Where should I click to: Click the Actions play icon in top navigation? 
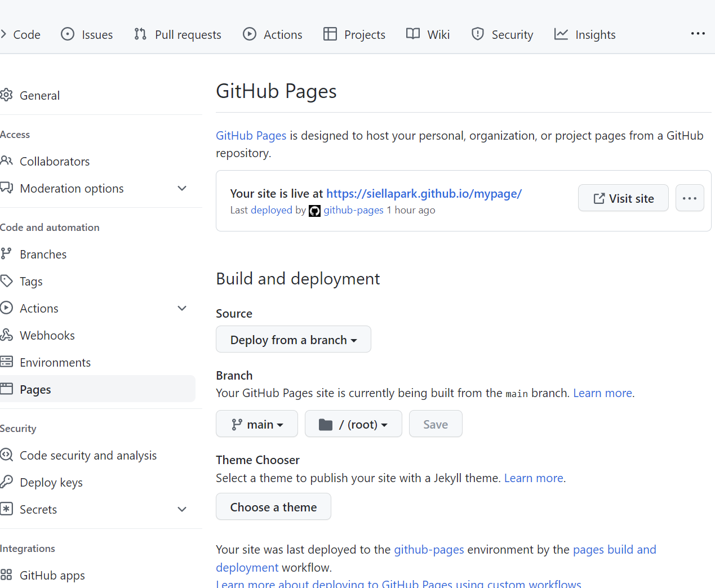[x=250, y=34]
